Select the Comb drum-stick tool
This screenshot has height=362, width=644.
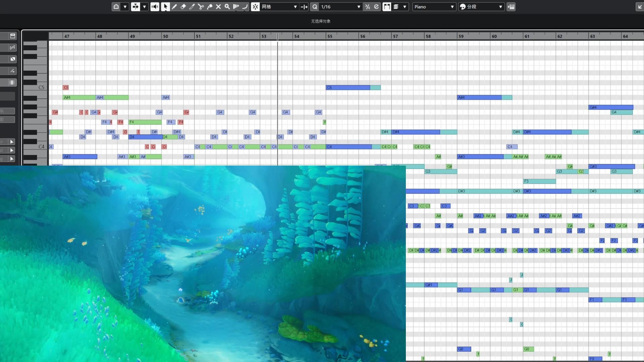(x=236, y=7)
